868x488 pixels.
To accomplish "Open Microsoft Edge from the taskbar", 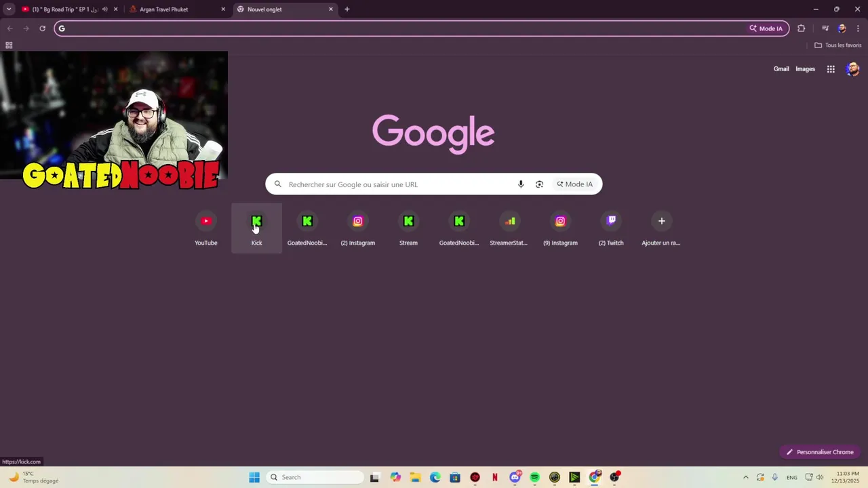I will point(435,477).
